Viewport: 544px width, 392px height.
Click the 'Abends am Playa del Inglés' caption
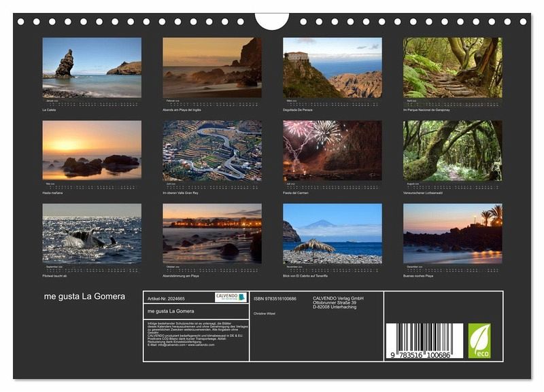coord(182,110)
